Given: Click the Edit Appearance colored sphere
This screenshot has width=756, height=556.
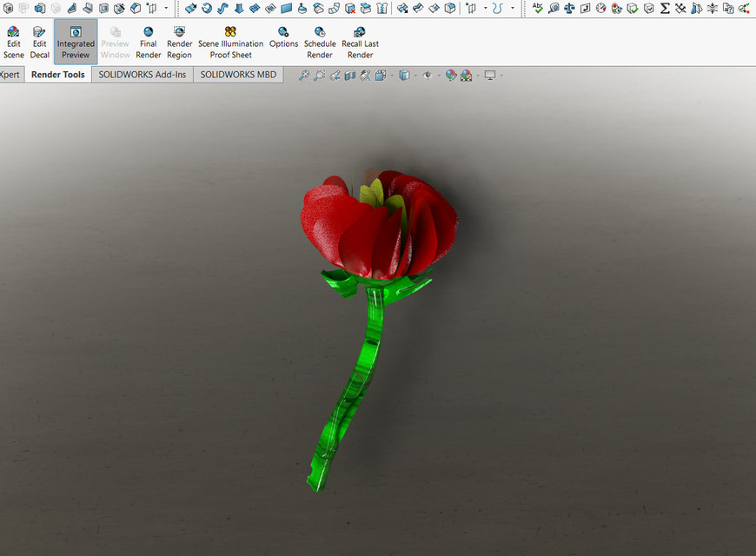Looking at the screenshot, I should tap(449, 76).
